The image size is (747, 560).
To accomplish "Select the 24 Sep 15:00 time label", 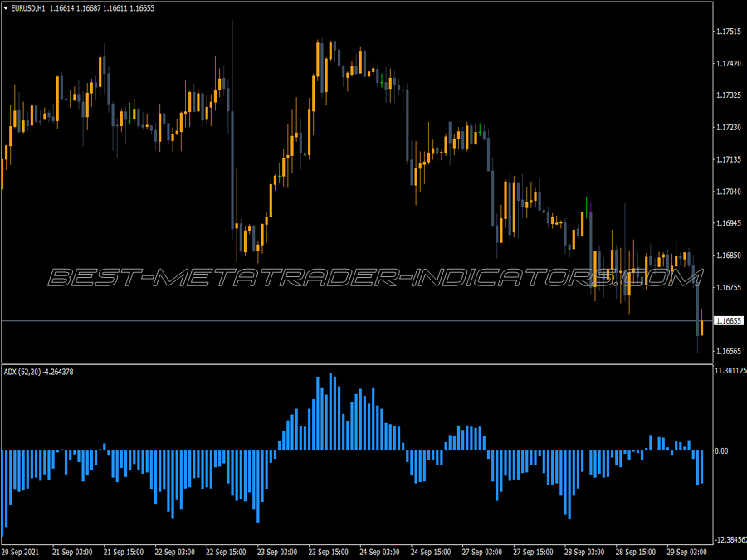I will [431, 552].
